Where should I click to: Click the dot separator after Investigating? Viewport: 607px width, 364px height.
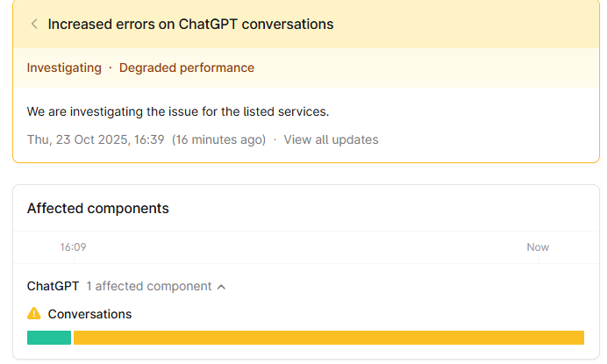[111, 68]
